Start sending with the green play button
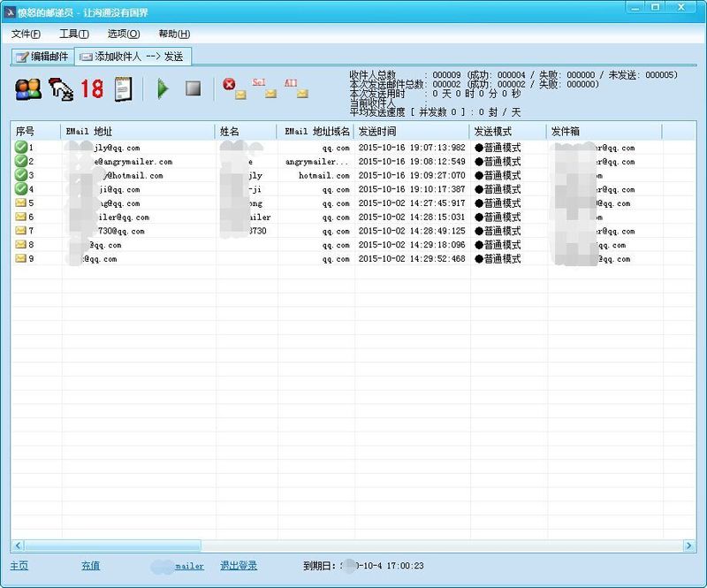This screenshot has height=588, width=707. (163, 89)
